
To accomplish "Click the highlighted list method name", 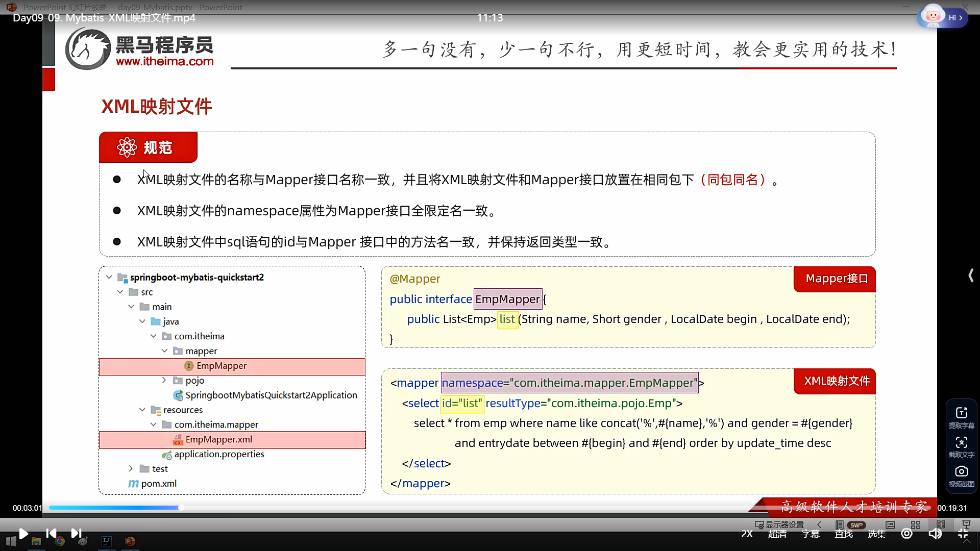I will pyautogui.click(x=507, y=319).
